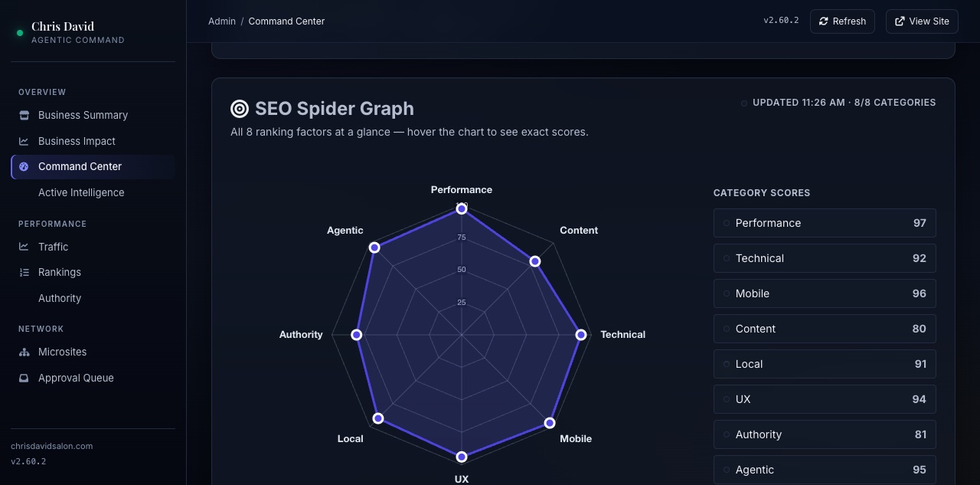Click the Mobile axis label on chart
The height and width of the screenshot is (485, 980).
point(576,439)
